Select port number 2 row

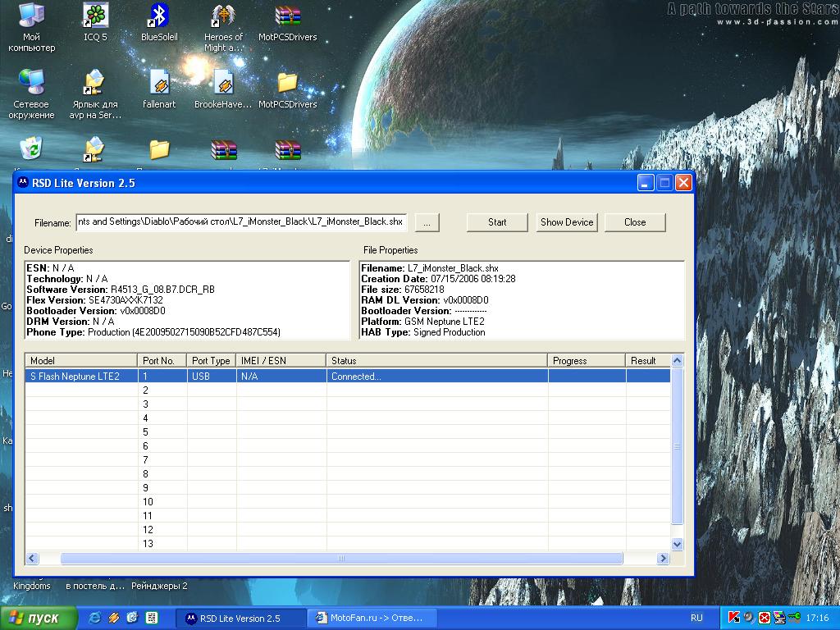point(348,390)
